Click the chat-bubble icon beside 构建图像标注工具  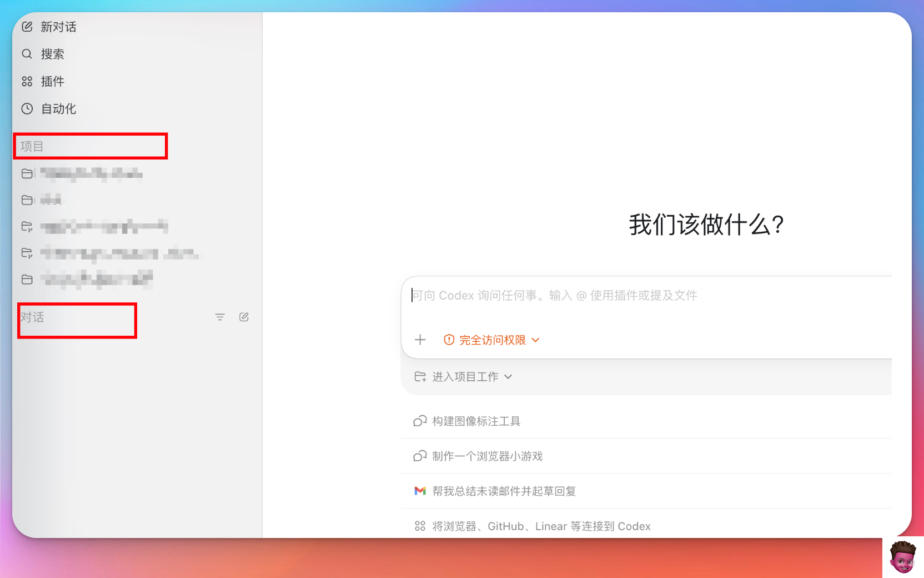click(420, 421)
